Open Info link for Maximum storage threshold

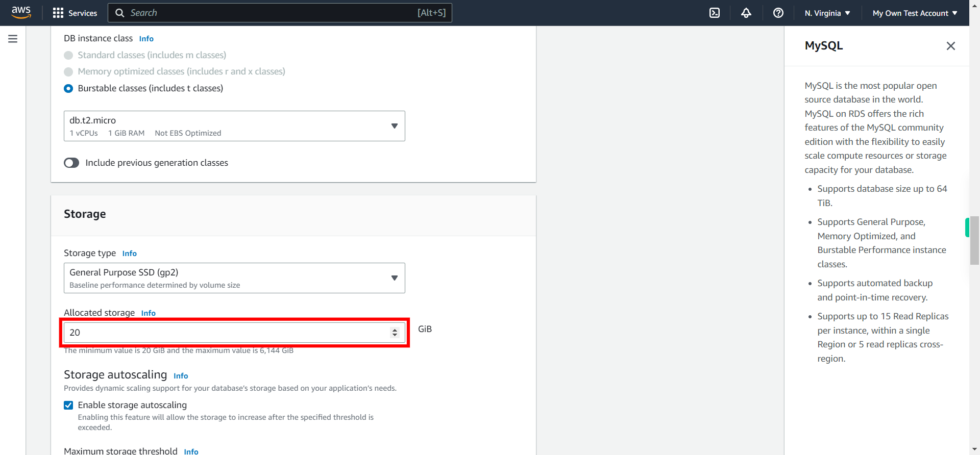coord(191,451)
